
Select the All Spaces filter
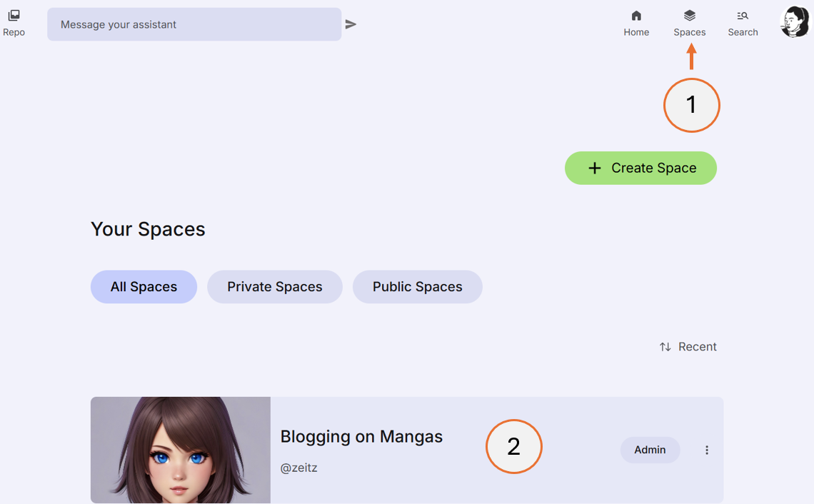[x=144, y=286]
